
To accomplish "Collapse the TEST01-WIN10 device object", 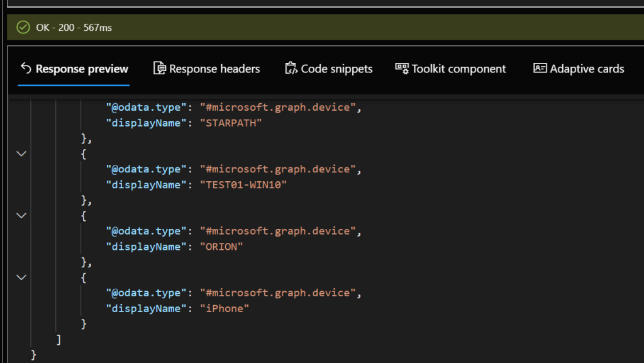I will click(21, 154).
